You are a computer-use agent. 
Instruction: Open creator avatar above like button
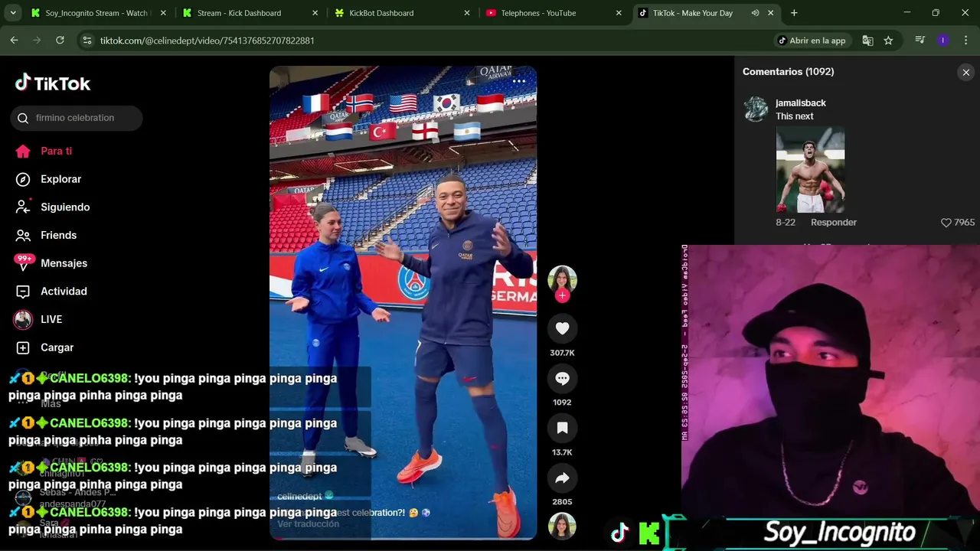coord(562,279)
